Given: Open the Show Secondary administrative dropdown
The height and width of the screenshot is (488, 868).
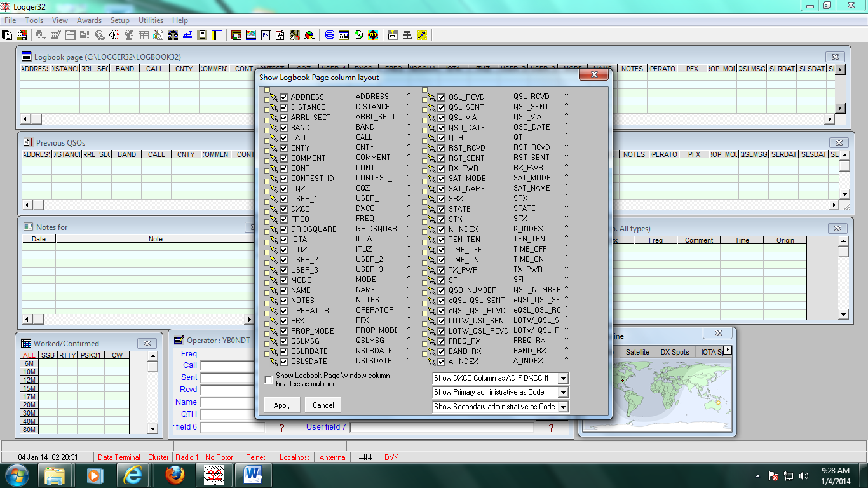Looking at the screenshot, I should tap(563, 407).
